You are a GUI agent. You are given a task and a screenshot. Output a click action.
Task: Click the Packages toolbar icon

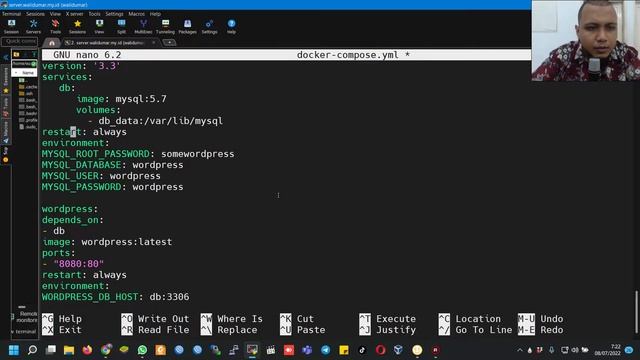tap(187, 27)
